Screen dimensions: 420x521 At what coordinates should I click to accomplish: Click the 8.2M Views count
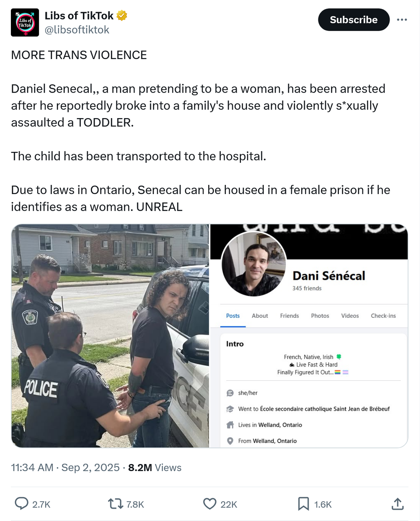click(x=155, y=467)
